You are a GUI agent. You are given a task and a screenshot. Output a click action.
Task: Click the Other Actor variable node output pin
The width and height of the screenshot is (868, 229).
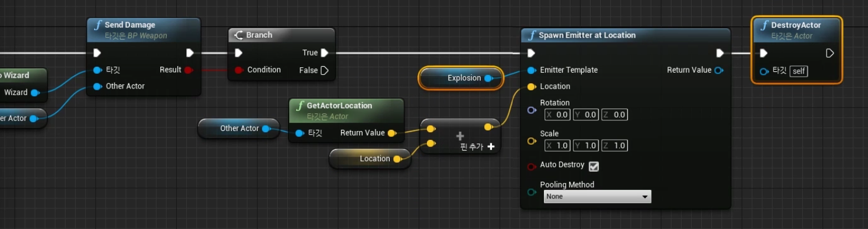coord(266,128)
